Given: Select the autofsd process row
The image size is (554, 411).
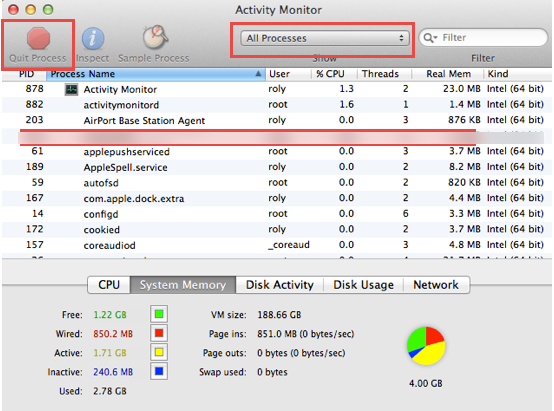Looking at the screenshot, I should 277,183.
